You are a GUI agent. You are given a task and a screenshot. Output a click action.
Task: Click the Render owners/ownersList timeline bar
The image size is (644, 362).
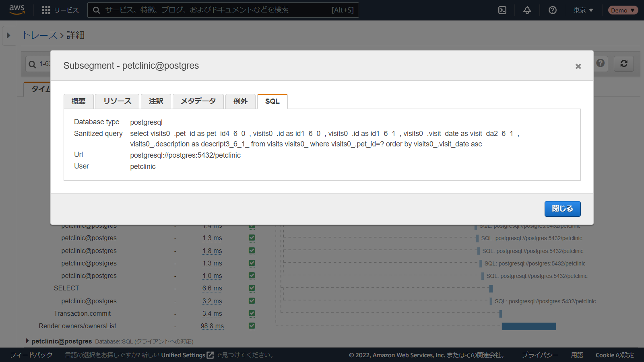click(x=528, y=326)
